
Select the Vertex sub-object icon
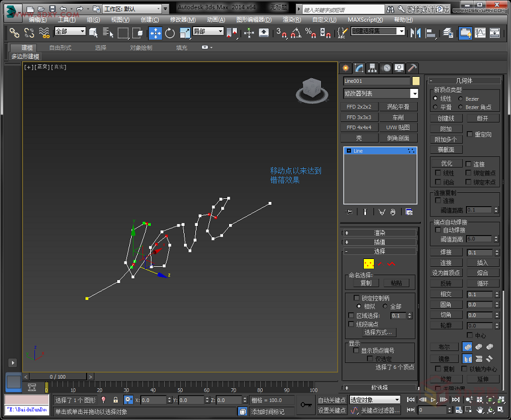coord(369,264)
